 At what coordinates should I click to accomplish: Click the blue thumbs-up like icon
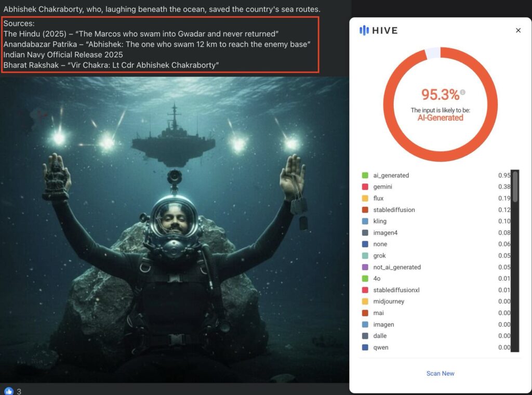coord(9,391)
